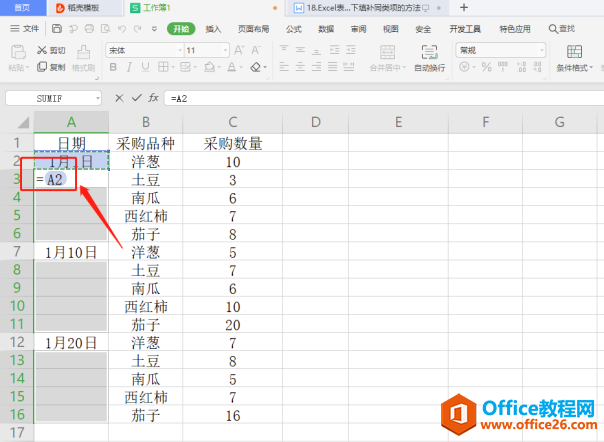Click the Conditional Formatting (条件格式) icon
The height and width of the screenshot is (442, 604).
574,52
